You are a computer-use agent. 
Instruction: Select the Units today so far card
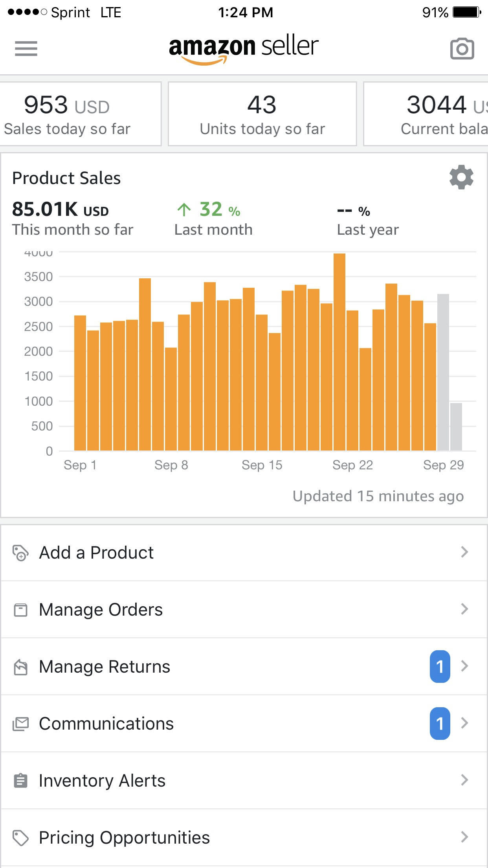coord(262,114)
